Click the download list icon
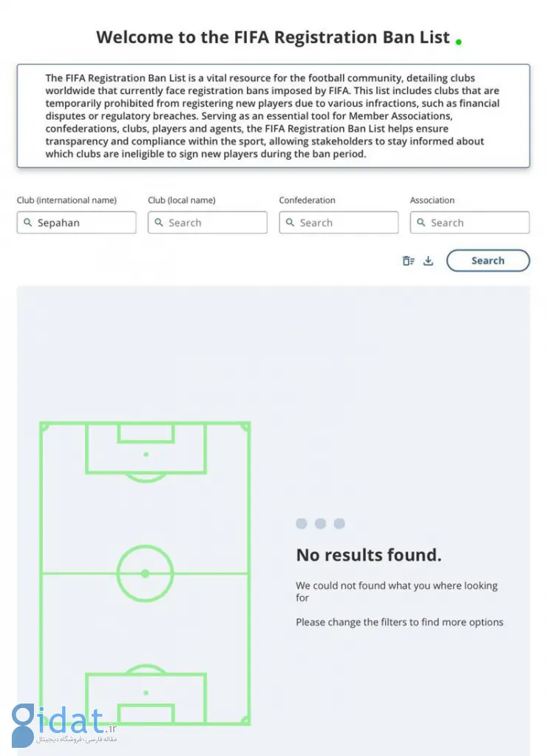The height and width of the screenshot is (756, 547). pyautogui.click(x=428, y=261)
